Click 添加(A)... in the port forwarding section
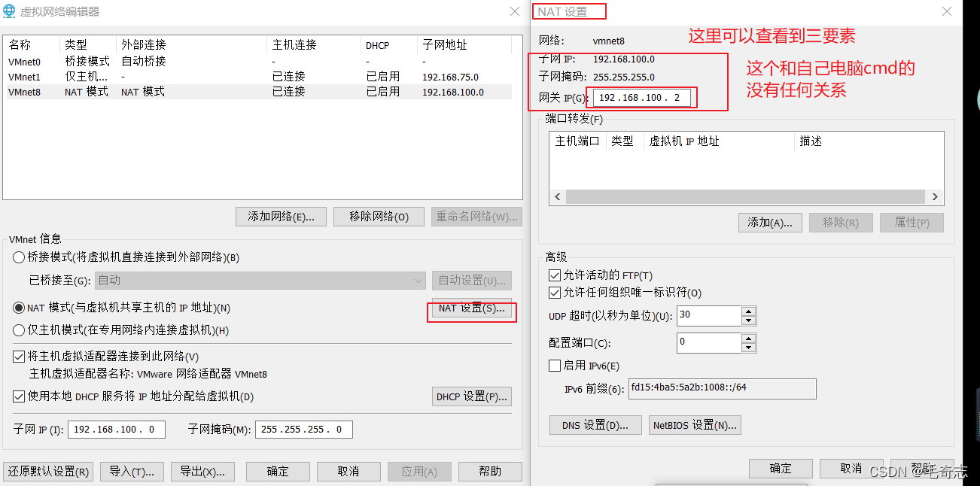The width and height of the screenshot is (980, 486). [x=770, y=223]
